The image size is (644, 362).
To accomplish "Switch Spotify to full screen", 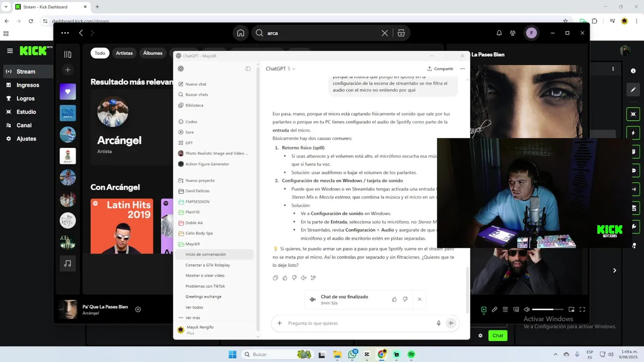I will 582,310.
